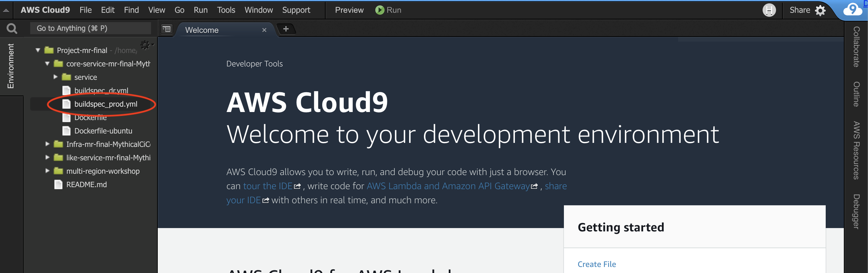This screenshot has width=868, height=273.
Task: Add a new tab with plus button
Action: 286,29
